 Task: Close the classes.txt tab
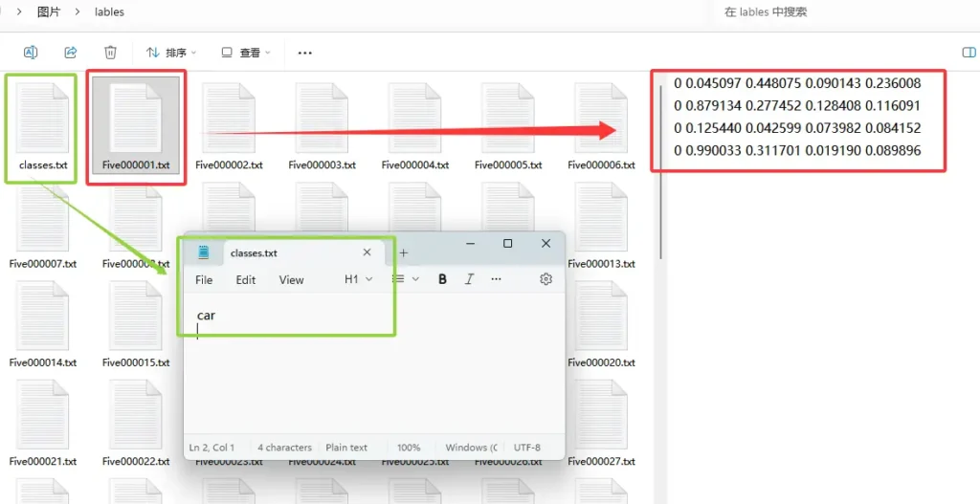click(x=367, y=252)
